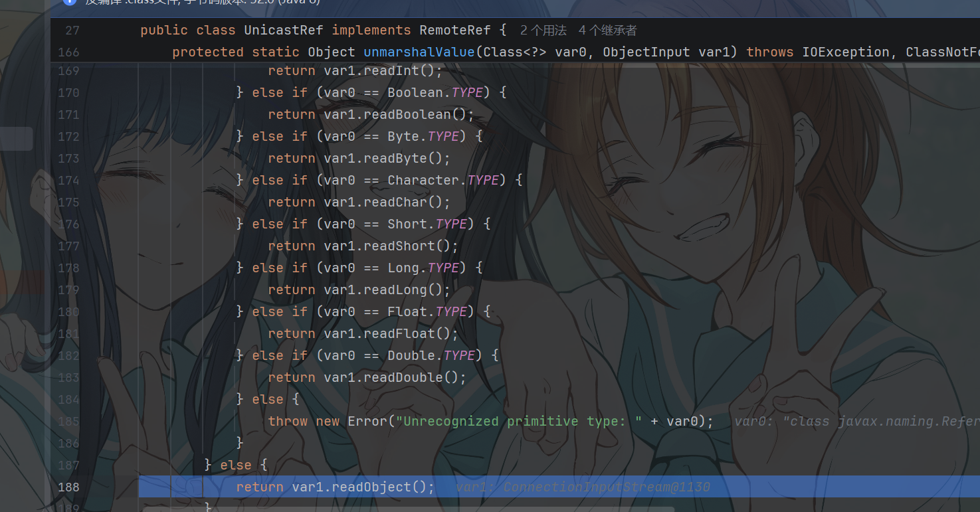Click the inline var0 javax.naming debug value
This screenshot has height=512, width=980.
click(x=857, y=421)
